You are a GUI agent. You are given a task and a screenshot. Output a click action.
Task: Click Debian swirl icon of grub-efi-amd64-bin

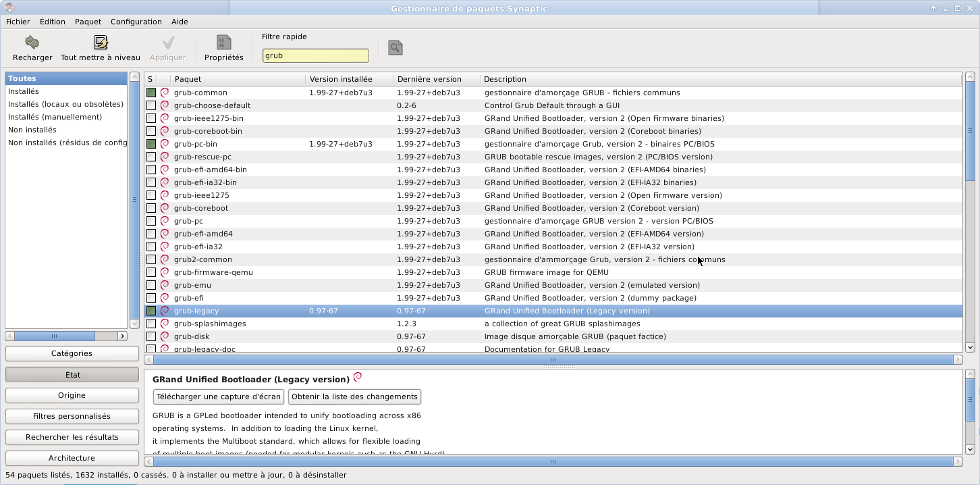165,170
